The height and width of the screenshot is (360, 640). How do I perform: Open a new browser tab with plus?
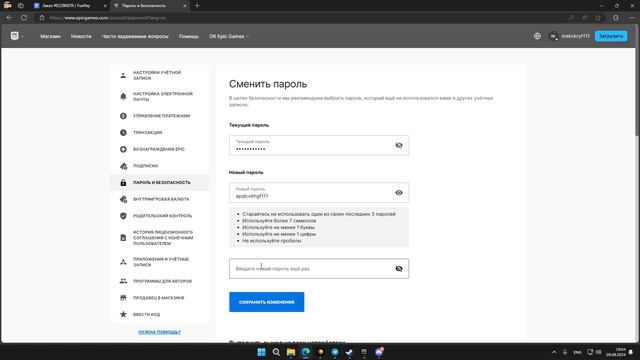197,6
